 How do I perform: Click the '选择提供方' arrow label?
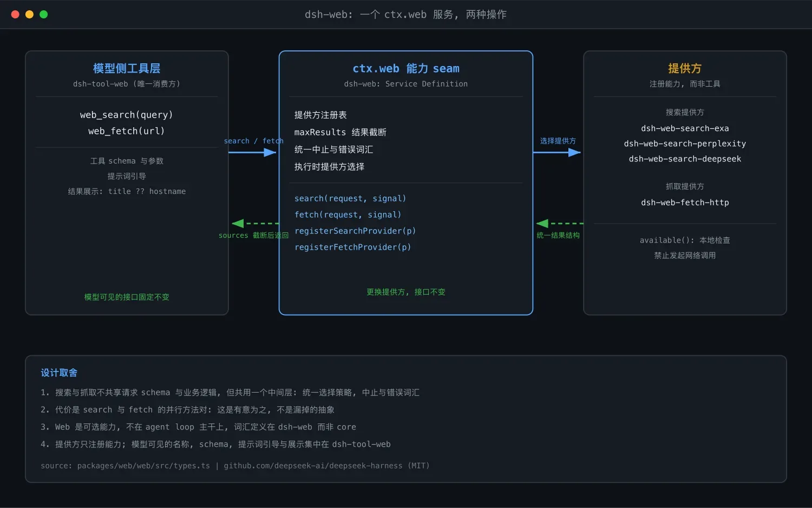558,141
